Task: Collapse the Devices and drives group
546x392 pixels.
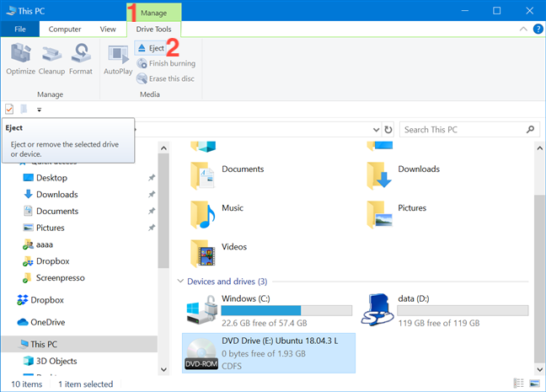Action: point(180,282)
